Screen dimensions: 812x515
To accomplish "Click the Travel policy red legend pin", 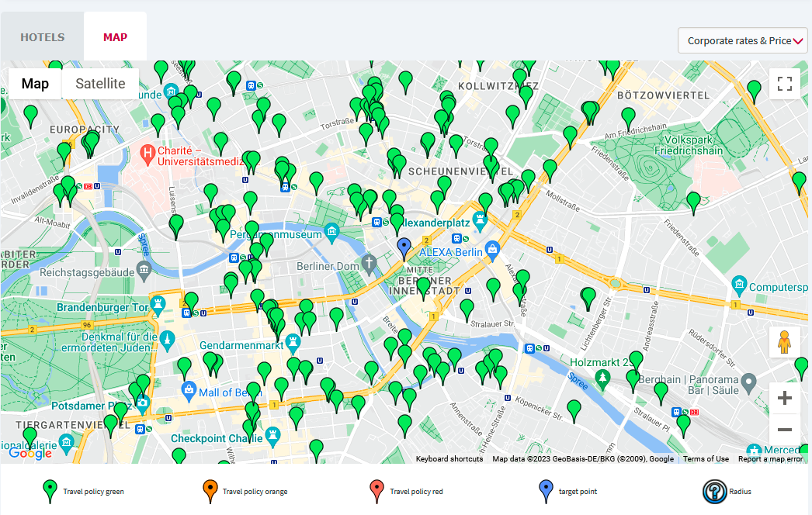I will (x=377, y=491).
